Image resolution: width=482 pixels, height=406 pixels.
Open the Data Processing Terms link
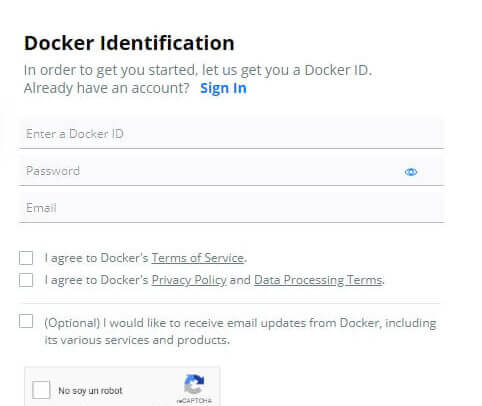(318, 280)
